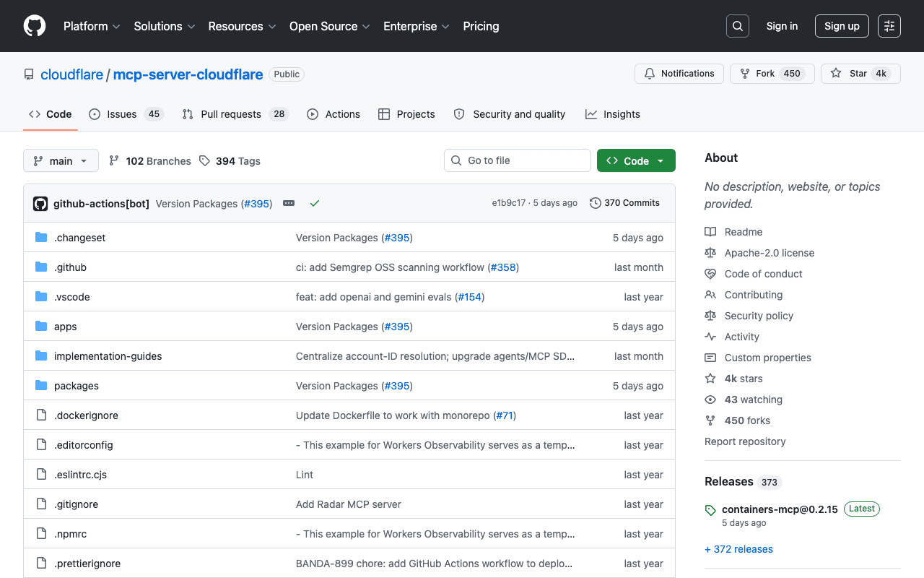Expand the Resources menu
This screenshot has height=578, width=924.
pos(242,26)
